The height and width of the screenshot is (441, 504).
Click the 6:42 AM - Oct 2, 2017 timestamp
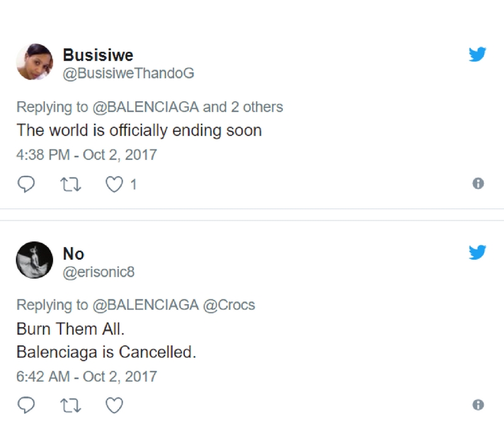[86, 376]
